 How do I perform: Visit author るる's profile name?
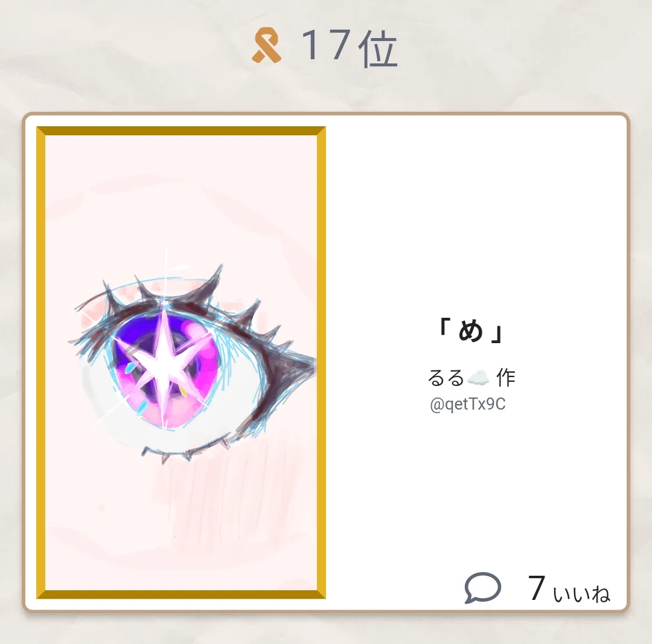click(446, 378)
